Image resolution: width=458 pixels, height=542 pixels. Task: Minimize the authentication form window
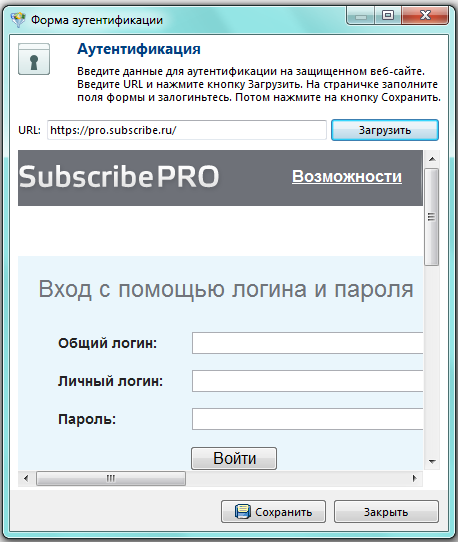(x=361, y=16)
